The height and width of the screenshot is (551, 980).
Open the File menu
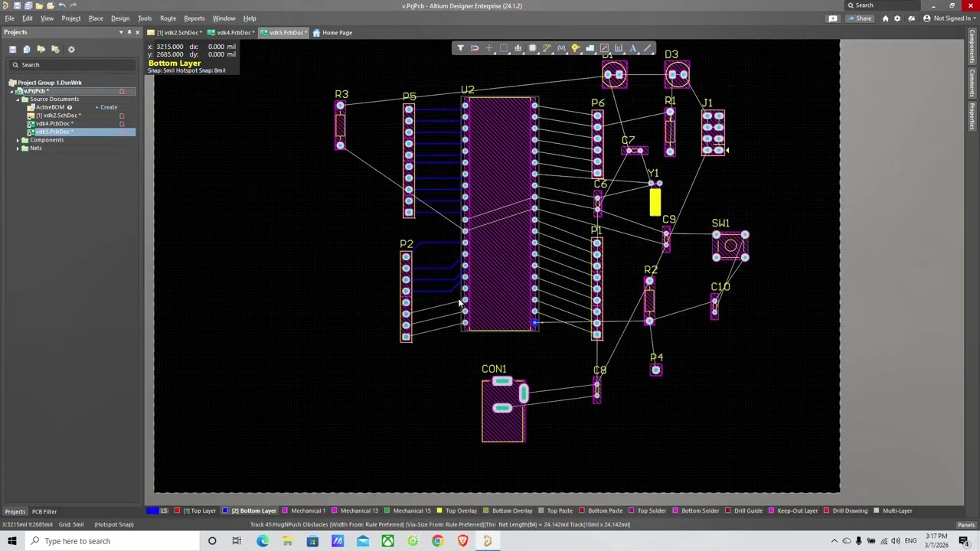10,18
